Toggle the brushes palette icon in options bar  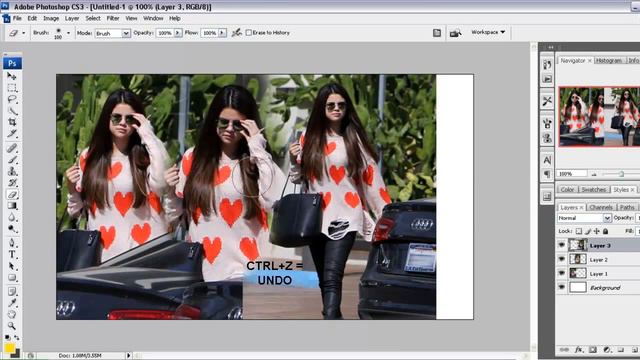(437, 33)
